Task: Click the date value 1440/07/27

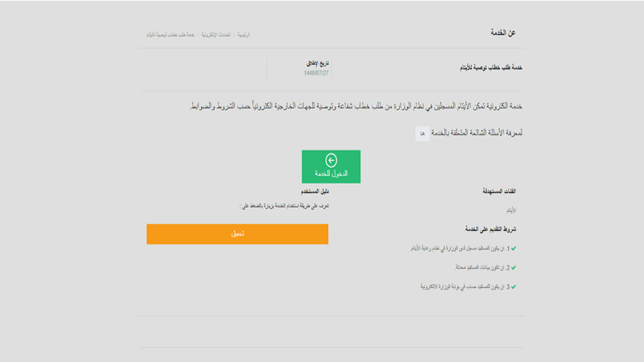Action: (x=317, y=73)
